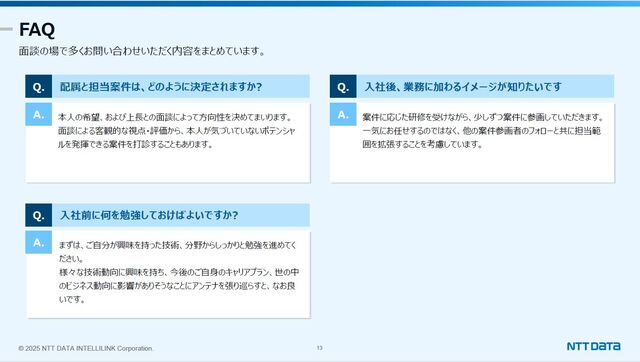
Task: Click the A. icon beside 案件に応じた研修 answer
Action: pos(343,114)
